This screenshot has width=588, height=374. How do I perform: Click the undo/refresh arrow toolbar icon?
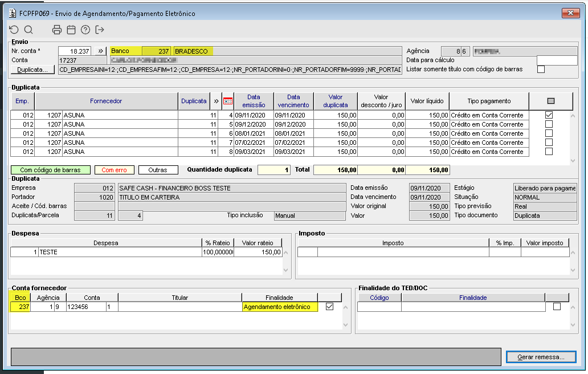(14, 30)
